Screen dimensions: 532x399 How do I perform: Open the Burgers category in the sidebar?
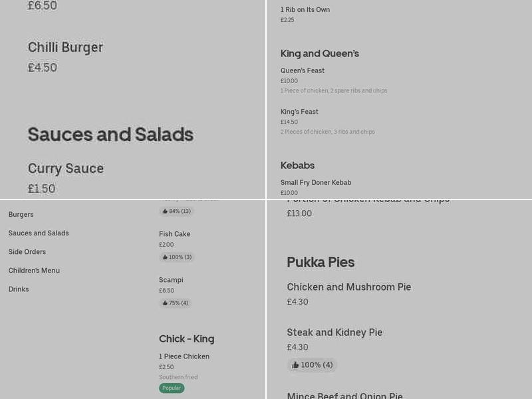pos(21,215)
